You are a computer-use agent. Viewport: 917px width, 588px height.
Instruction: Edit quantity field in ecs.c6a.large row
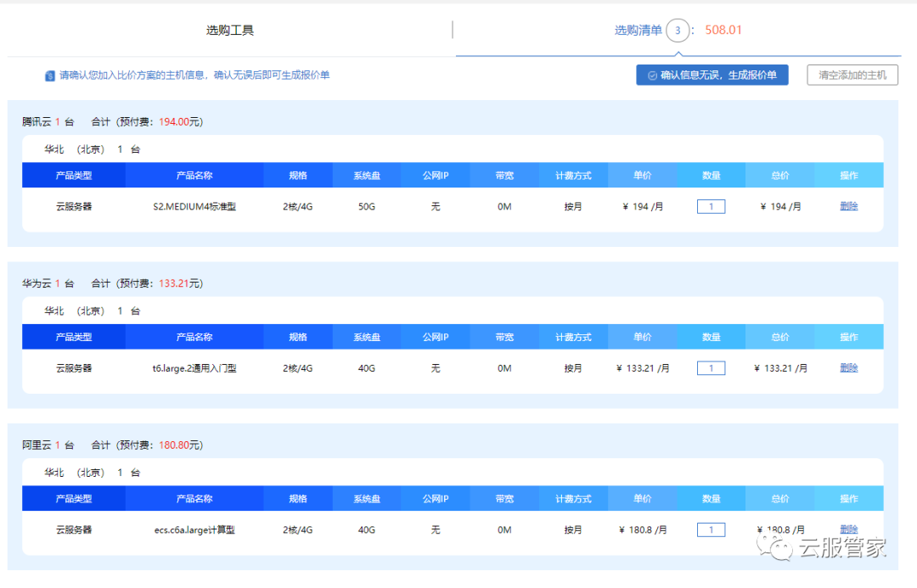[712, 529]
